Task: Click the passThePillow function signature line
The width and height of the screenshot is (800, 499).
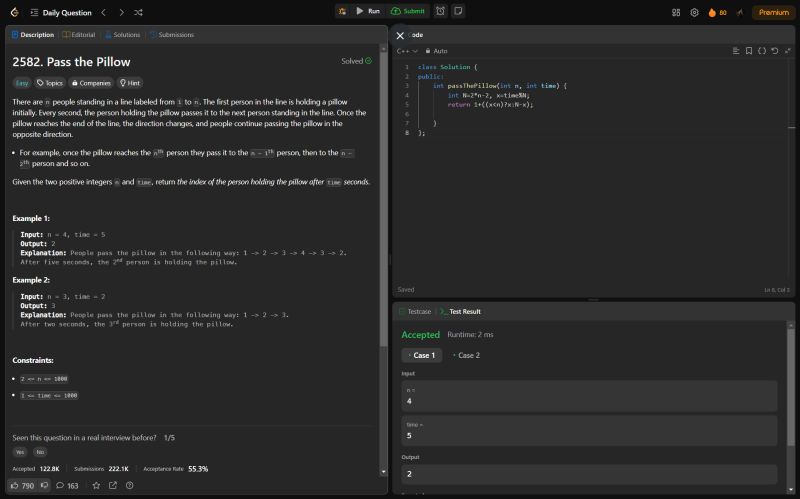Action: (500, 86)
